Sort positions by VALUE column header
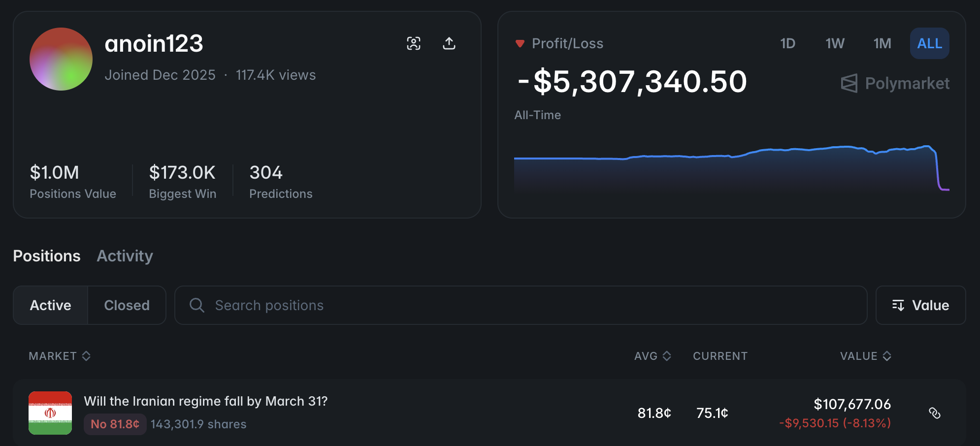The width and height of the screenshot is (980, 446). (865, 356)
